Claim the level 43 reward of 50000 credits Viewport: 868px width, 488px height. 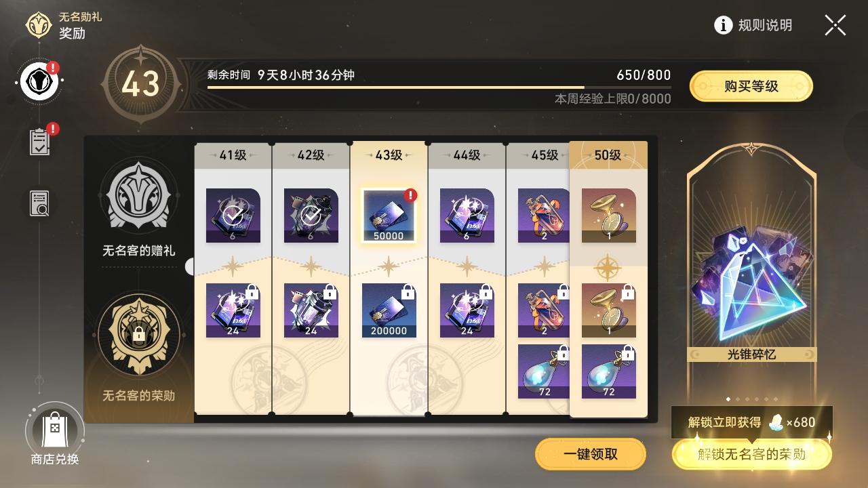(389, 216)
